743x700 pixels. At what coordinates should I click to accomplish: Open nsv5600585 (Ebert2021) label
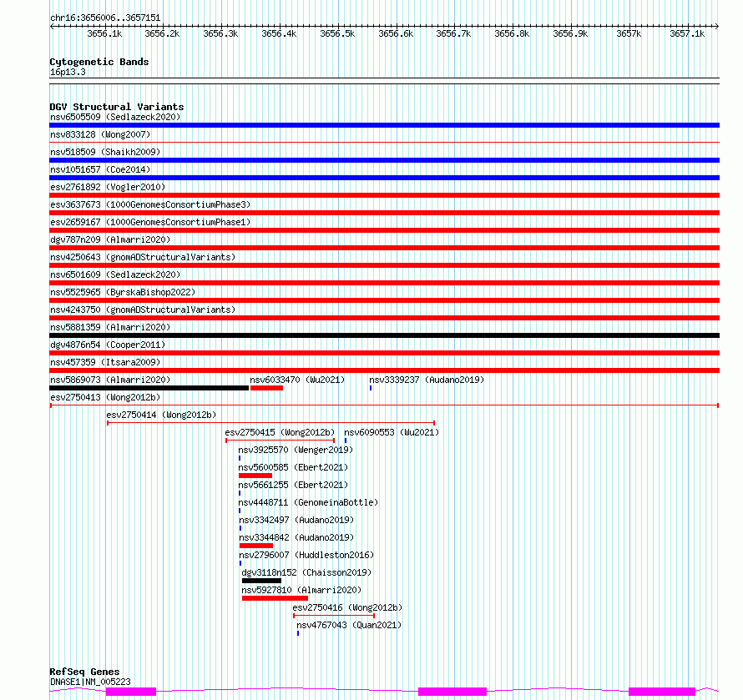click(x=293, y=467)
